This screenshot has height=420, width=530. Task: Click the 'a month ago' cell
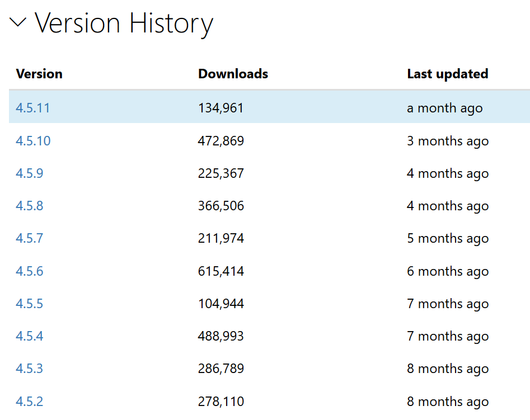pyautogui.click(x=444, y=108)
